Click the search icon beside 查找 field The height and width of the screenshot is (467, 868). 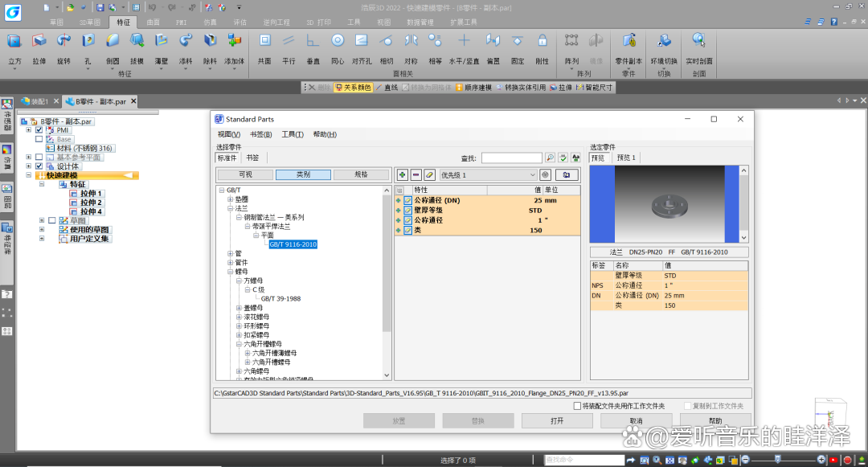[x=550, y=158]
